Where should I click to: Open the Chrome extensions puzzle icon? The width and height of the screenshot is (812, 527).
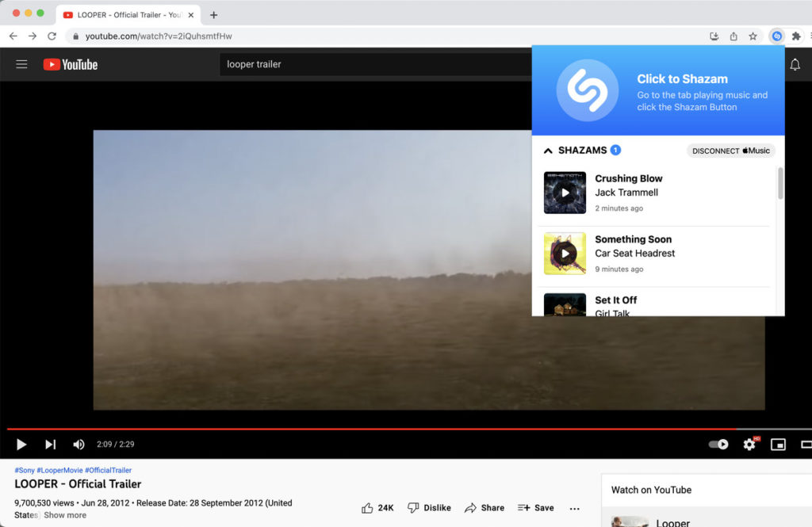point(796,36)
